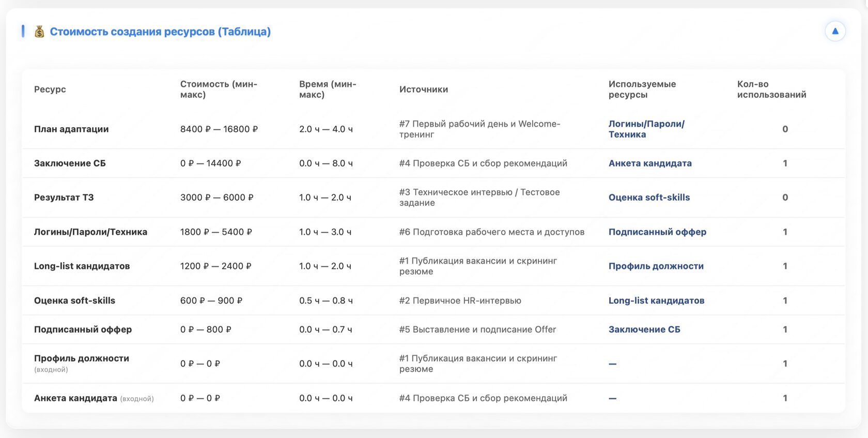The height and width of the screenshot is (438, 868).
Task: Click the time '0.0 ч — 8.0 ч'
Action: (x=326, y=163)
